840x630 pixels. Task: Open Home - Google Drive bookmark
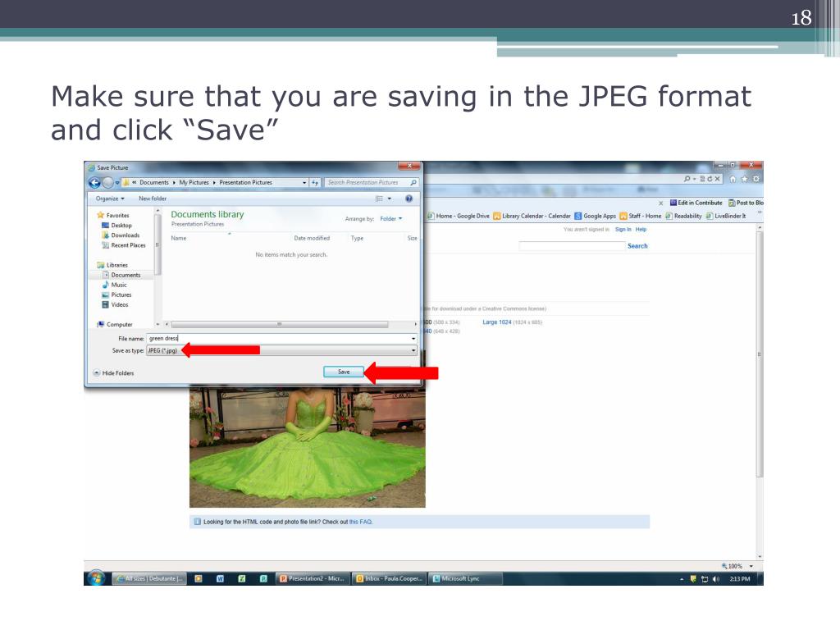pos(459,216)
